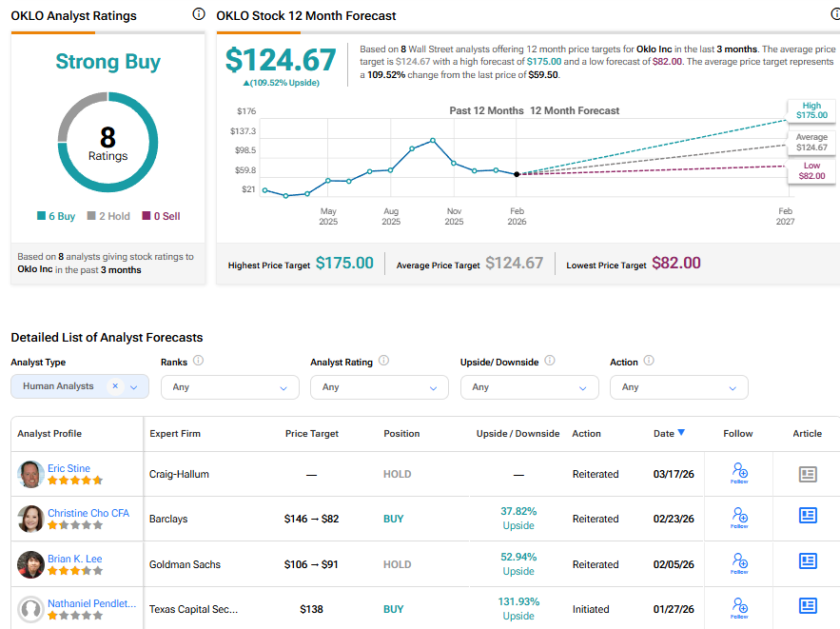Image resolution: width=840 pixels, height=629 pixels.
Task: Click info icon next to Upside/Downside filter
Action: (550, 362)
